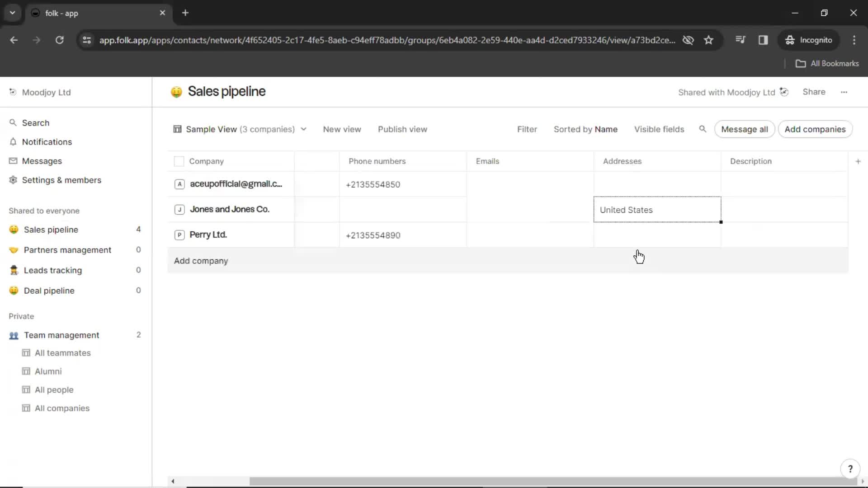Click Add companies button
This screenshot has width=868, height=488.
[815, 129]
